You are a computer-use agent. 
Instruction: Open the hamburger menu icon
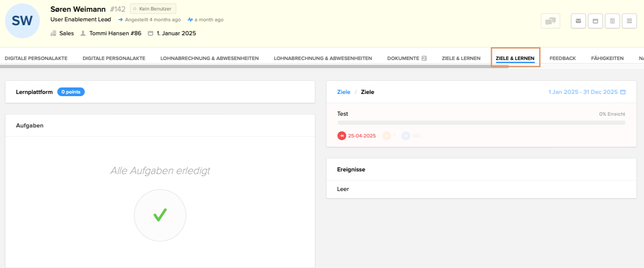629,21
